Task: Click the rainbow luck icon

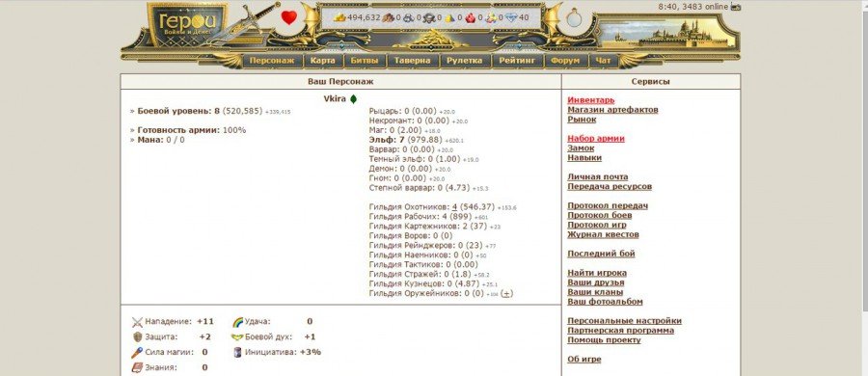Action: point(237,322)
